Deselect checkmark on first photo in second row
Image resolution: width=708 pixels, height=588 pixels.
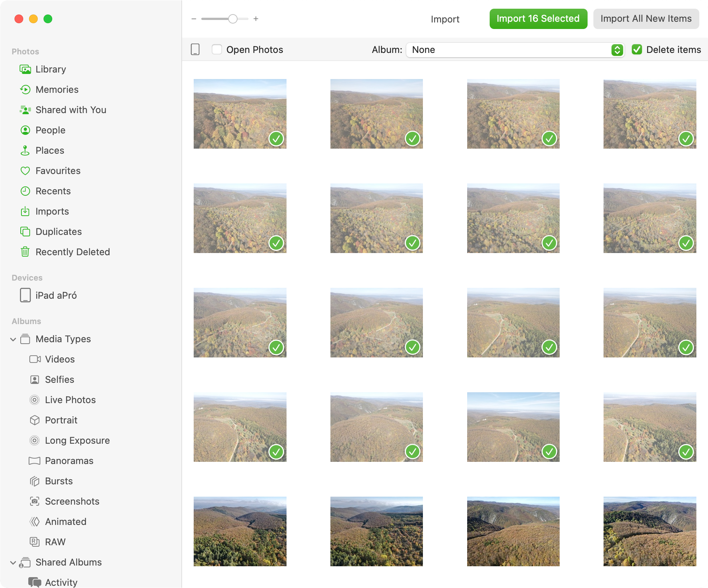pyautogui.click(x=276, y=243)
